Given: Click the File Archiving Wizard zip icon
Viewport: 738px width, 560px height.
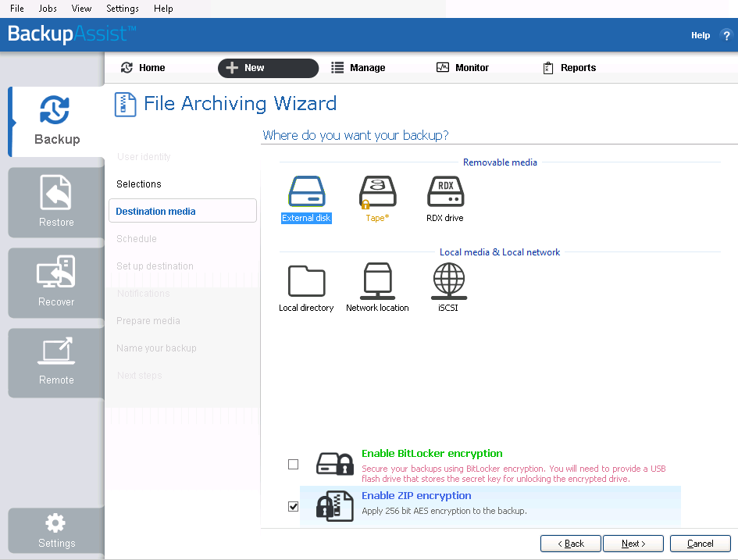Looking at the screenshot, I should click(x=125, y=105).
